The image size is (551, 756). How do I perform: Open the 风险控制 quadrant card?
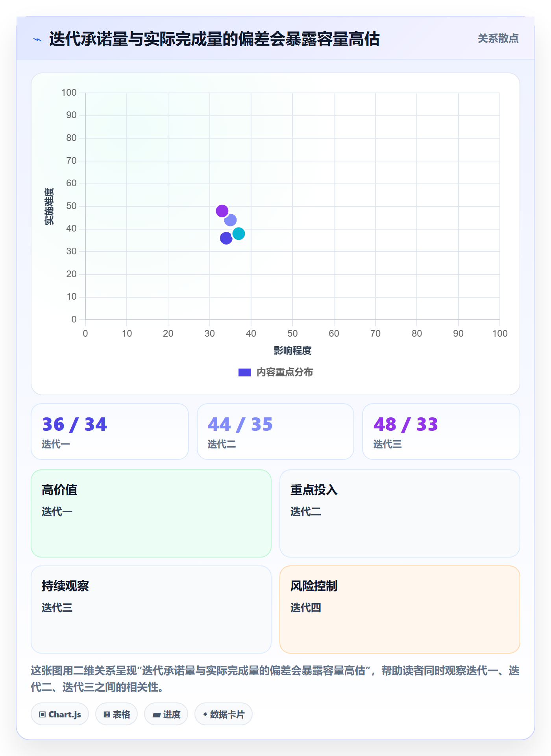click(400, 610)
